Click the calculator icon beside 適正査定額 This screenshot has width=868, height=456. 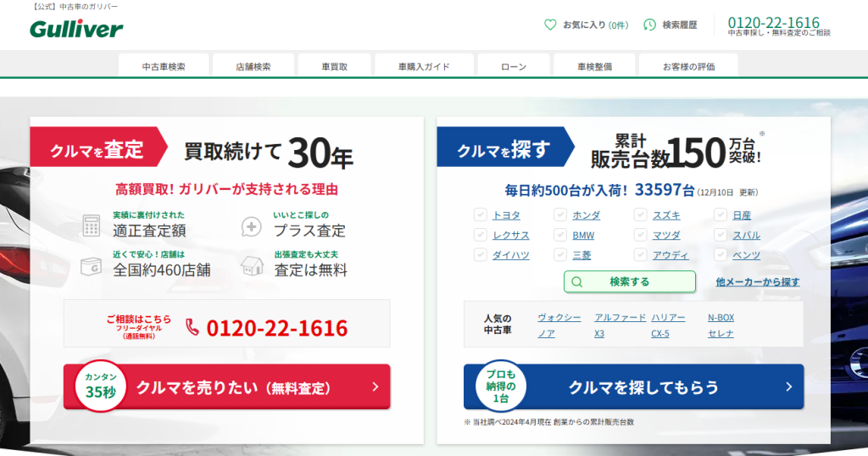[91, 225]
